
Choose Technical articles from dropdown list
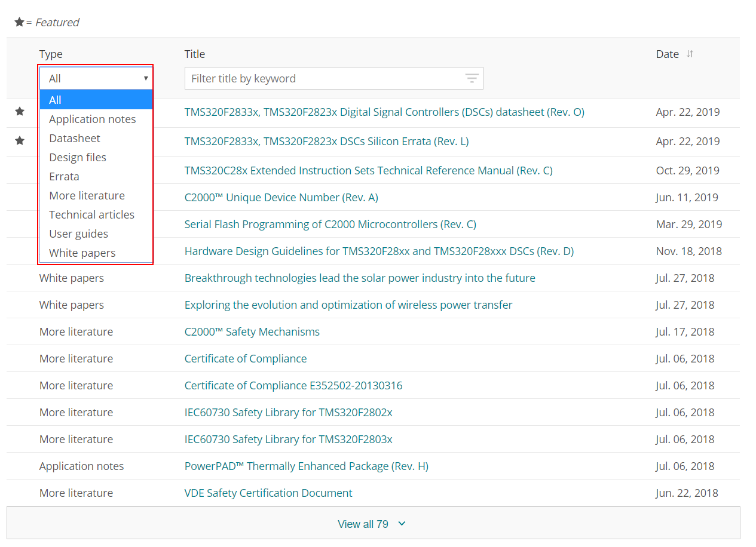pyautogui.click(x=91, y=214)
